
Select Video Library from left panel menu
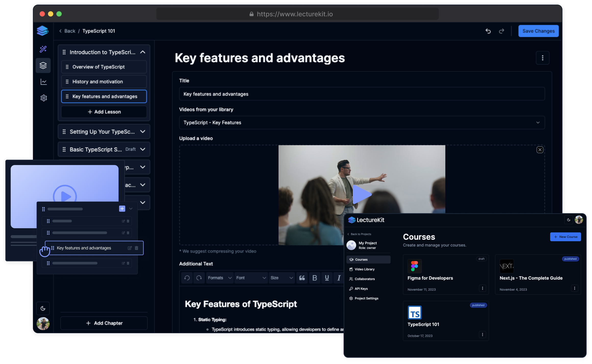(364, 269)
